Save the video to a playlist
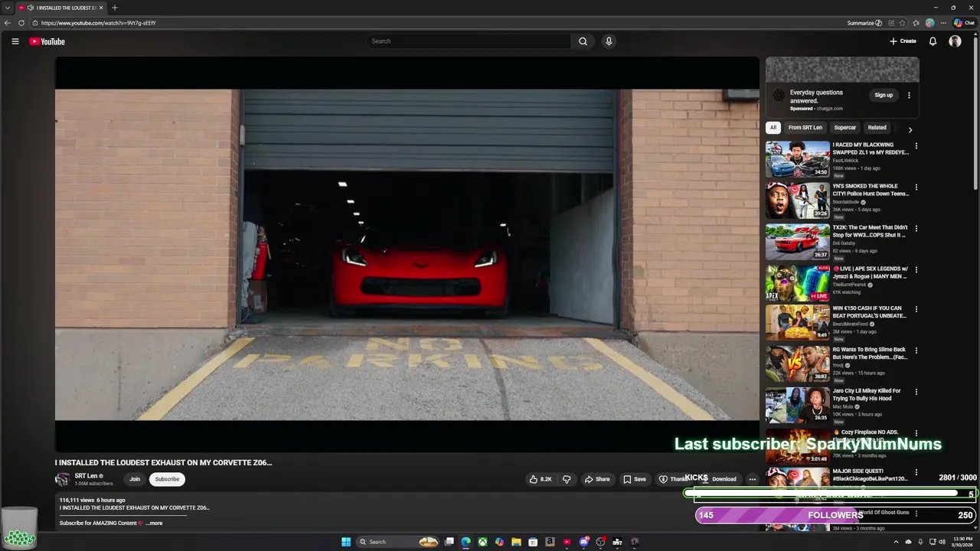The height and width of the screenshot is (551, 980). (634, 479)
